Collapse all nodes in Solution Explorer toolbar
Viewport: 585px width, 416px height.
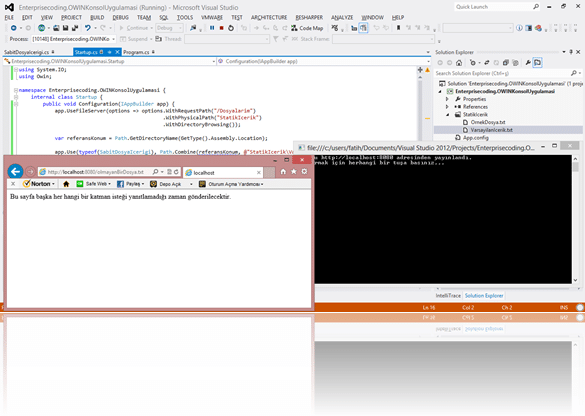506,63
